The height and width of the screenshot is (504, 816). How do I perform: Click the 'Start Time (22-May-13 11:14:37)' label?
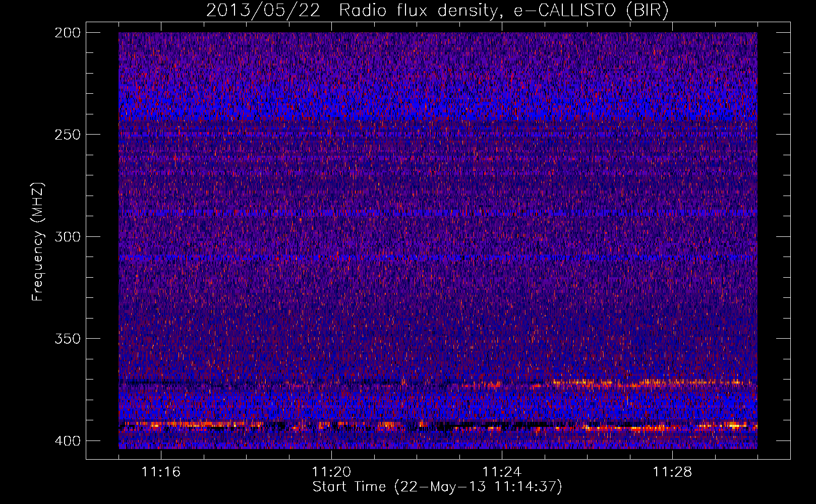[437, 487]
